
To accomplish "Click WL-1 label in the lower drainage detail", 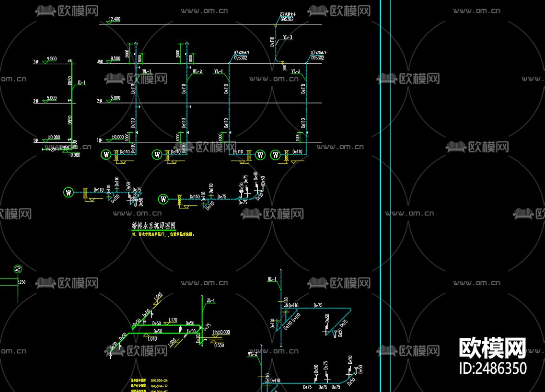I will click(x=272, y=279).
